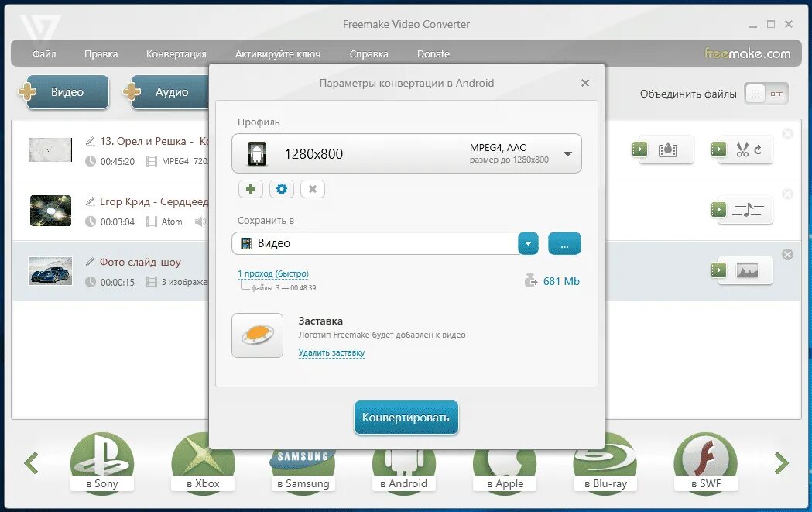
Task: Select the scissors cut tool
Action: click(x=743, y=150)
